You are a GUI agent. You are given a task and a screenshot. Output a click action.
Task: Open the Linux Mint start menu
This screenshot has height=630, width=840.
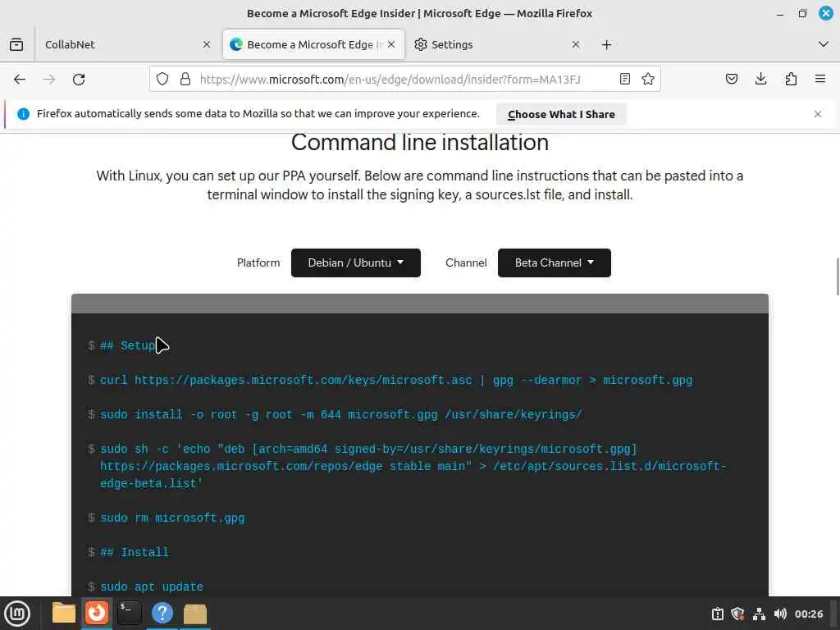pyautogui.click(x=17, y=614)
